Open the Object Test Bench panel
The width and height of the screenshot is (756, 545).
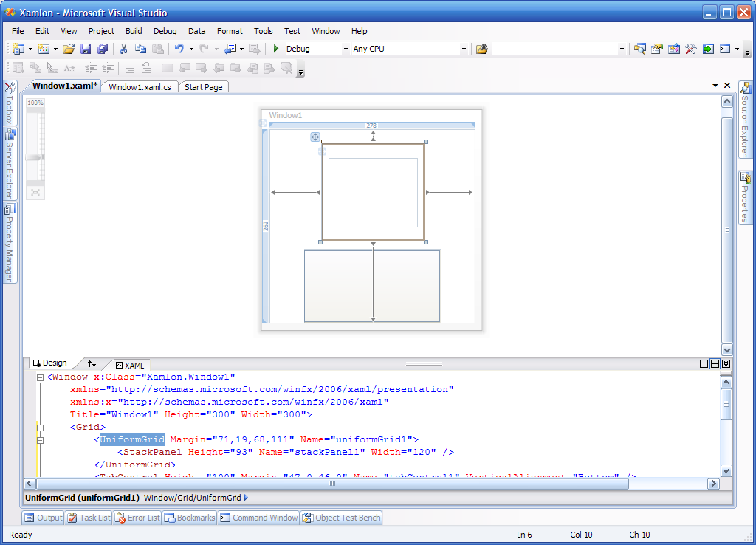341,518
